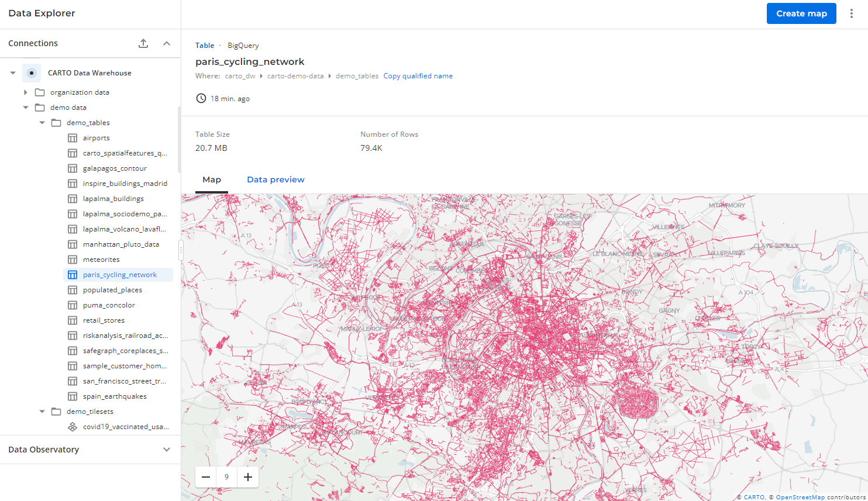Zoom in the map with plus button

coord(248,477)
